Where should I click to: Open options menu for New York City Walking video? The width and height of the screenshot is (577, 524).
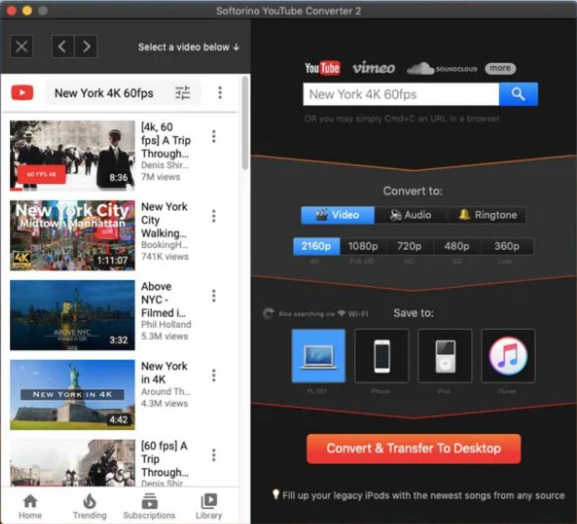[214, 216]
